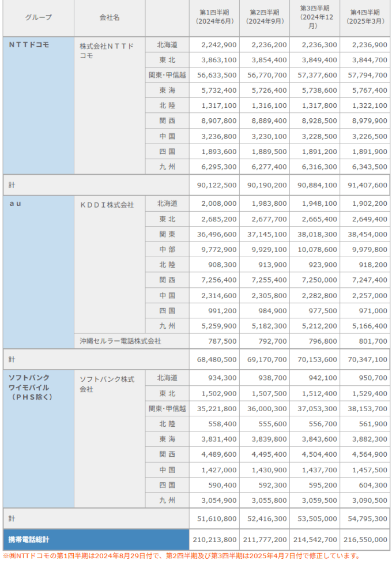Select the value 57,794,700

point(368,75)
